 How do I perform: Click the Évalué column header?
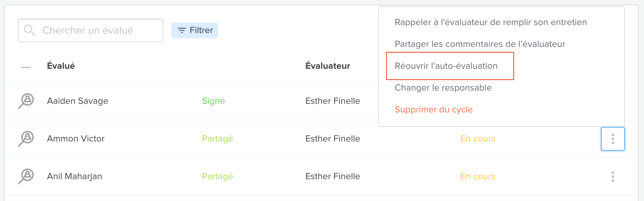61,66
